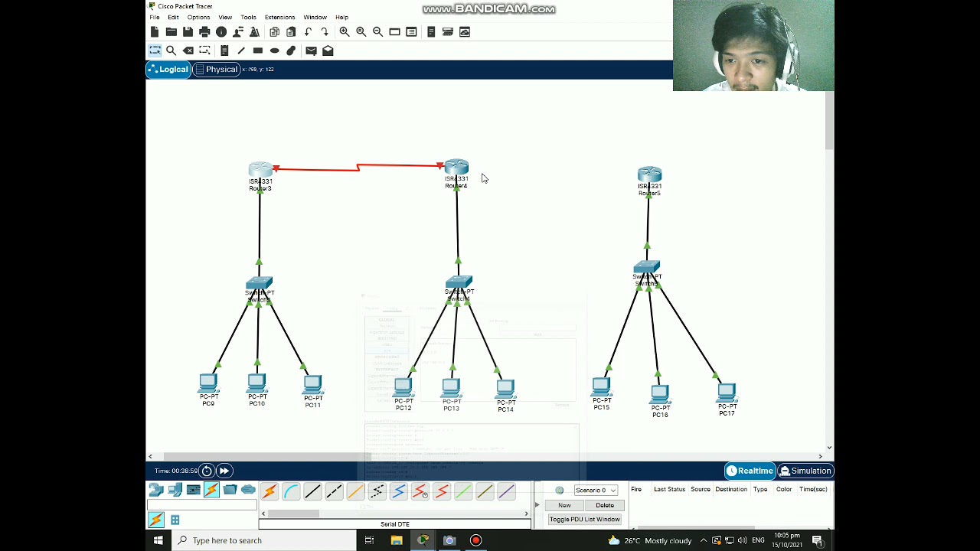Click the Power Cycle Devices button

point(207,471)
